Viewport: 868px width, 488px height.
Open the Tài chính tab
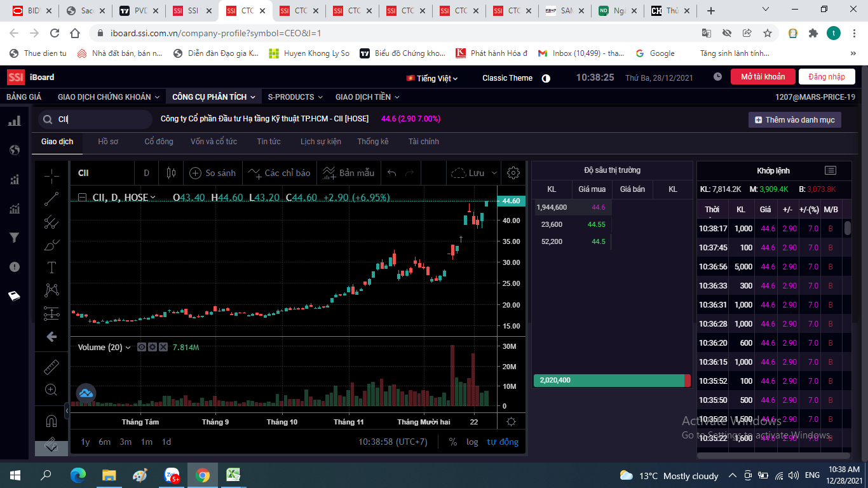coord(424,142)
